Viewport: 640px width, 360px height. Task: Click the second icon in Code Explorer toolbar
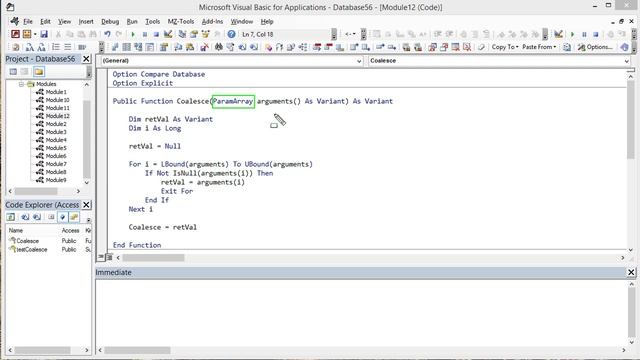click(25, 217)
